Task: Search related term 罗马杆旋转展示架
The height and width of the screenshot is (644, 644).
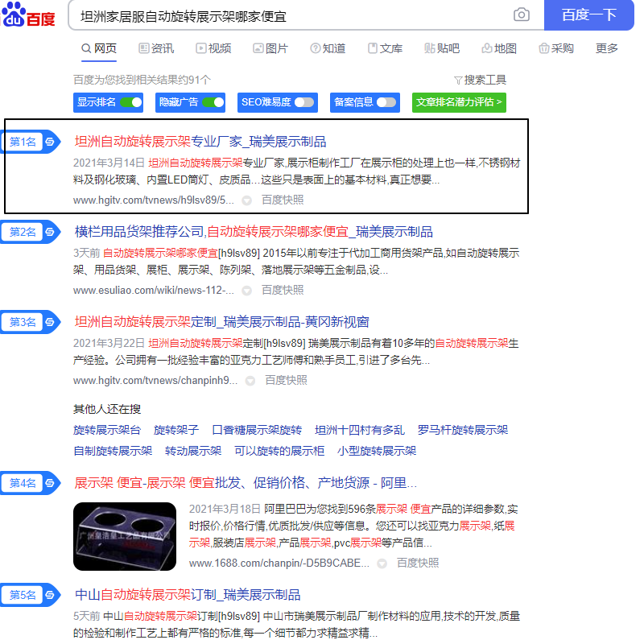Action: click(463, 430)
